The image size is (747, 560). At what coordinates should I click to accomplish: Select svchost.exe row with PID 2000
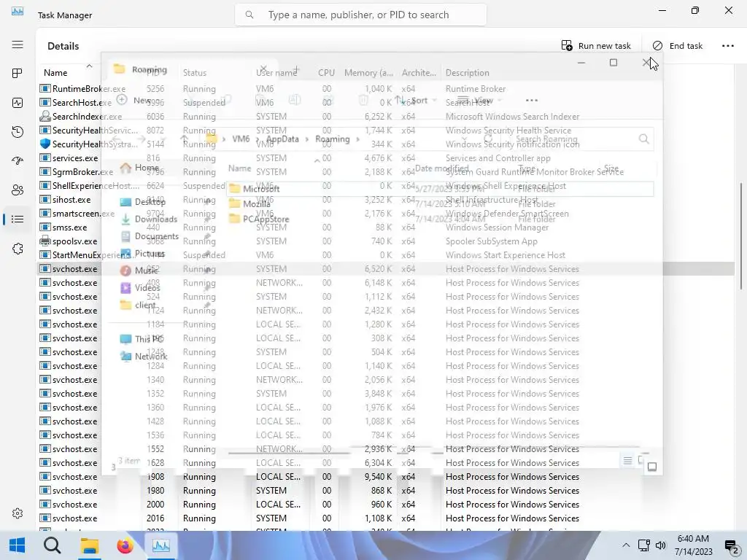[x=385, y=505]
